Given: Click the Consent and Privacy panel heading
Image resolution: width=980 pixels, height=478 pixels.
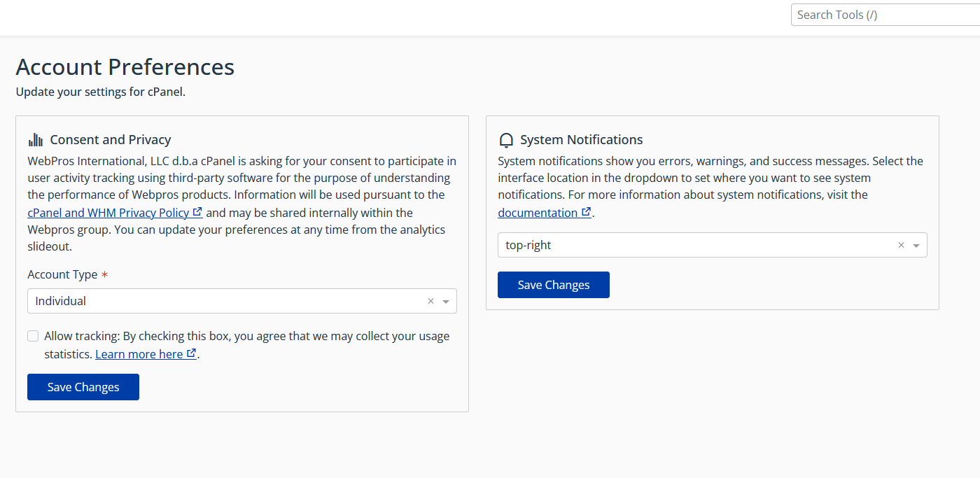Looking at the screenshot, I should point(111,139).
